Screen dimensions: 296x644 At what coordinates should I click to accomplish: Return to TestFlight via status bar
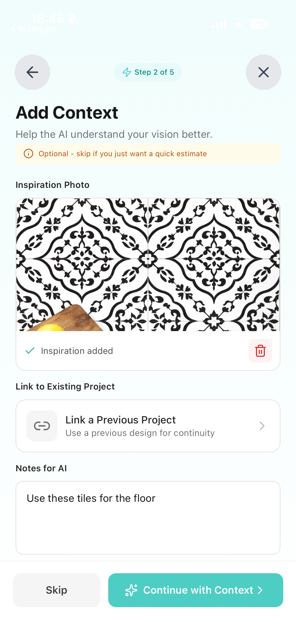34,29
